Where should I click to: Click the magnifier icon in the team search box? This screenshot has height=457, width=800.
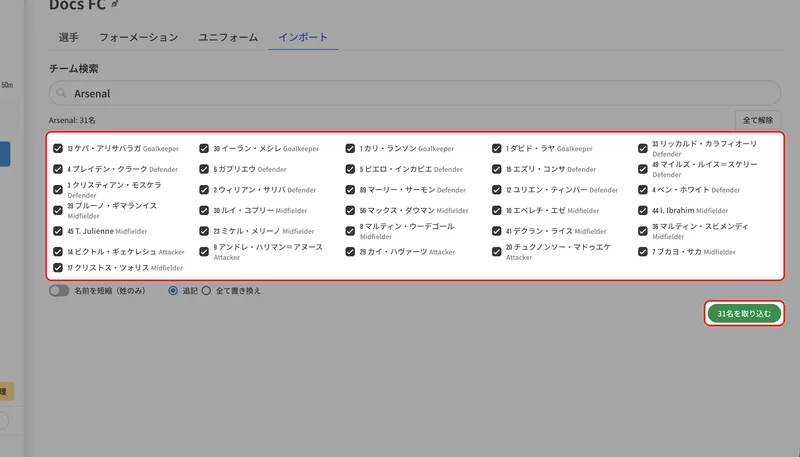point(61,93)
